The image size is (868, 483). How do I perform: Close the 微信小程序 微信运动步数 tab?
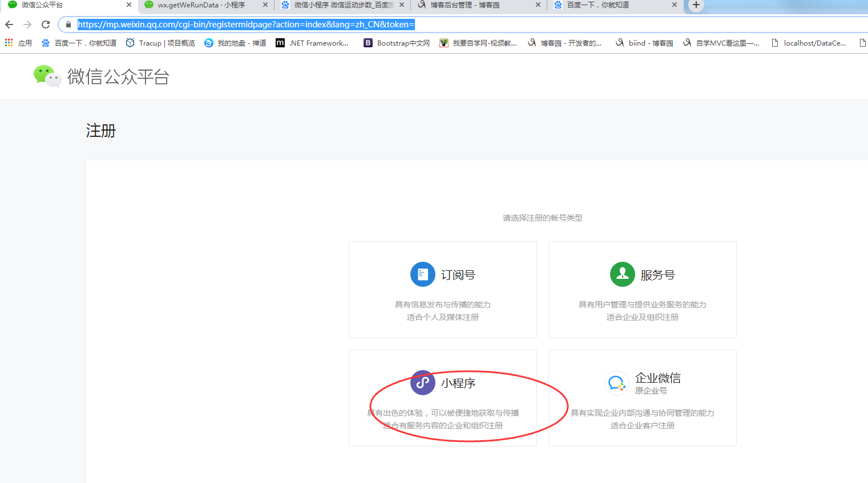pos(402,5)
